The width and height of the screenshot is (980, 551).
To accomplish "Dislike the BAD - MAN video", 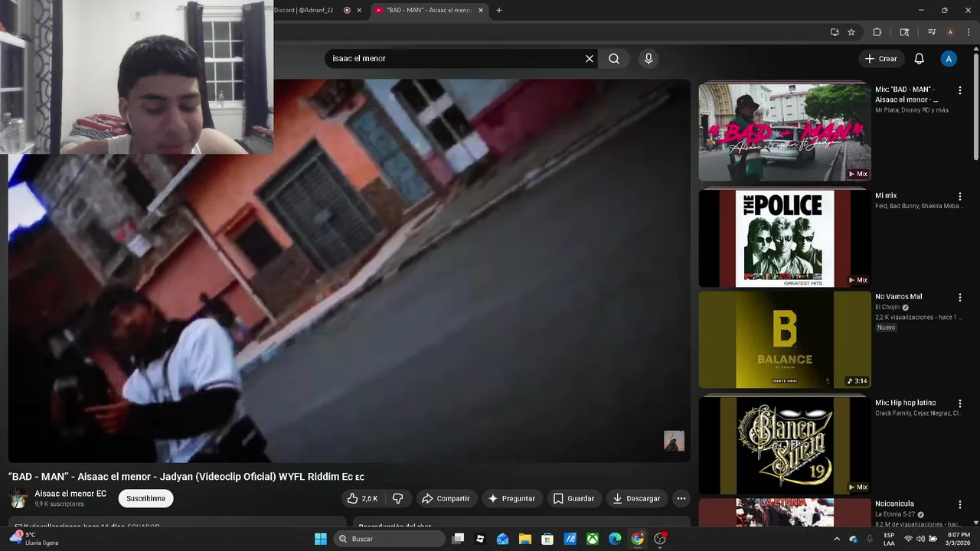I will click(398, 498).
